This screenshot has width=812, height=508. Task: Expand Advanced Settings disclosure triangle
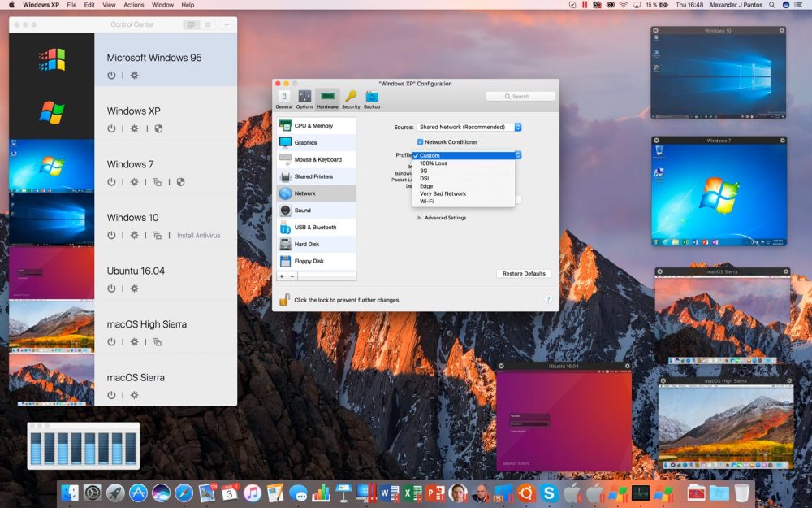point(420,218)
